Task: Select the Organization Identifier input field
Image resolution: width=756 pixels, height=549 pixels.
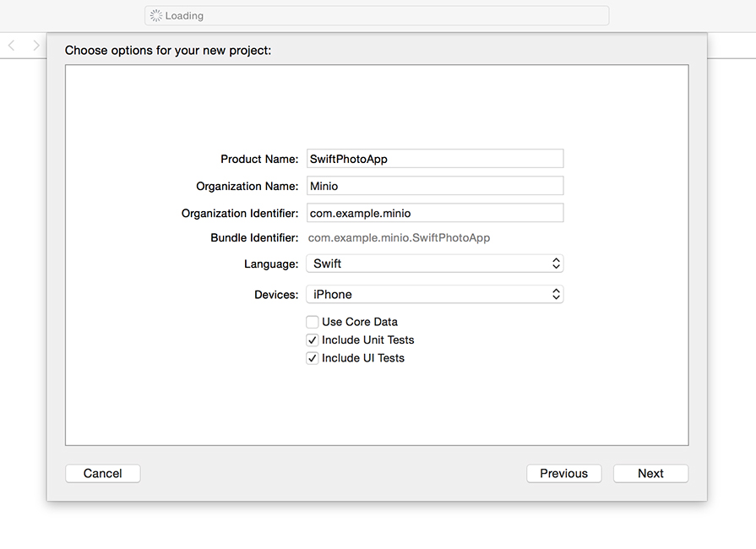Action: click(x=434, y=213)
